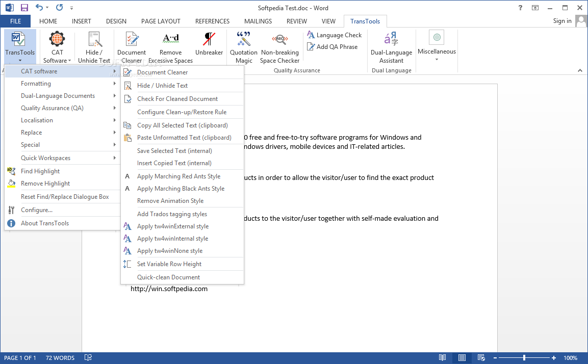Start Non-breaking Space Checker

[280, 47]
